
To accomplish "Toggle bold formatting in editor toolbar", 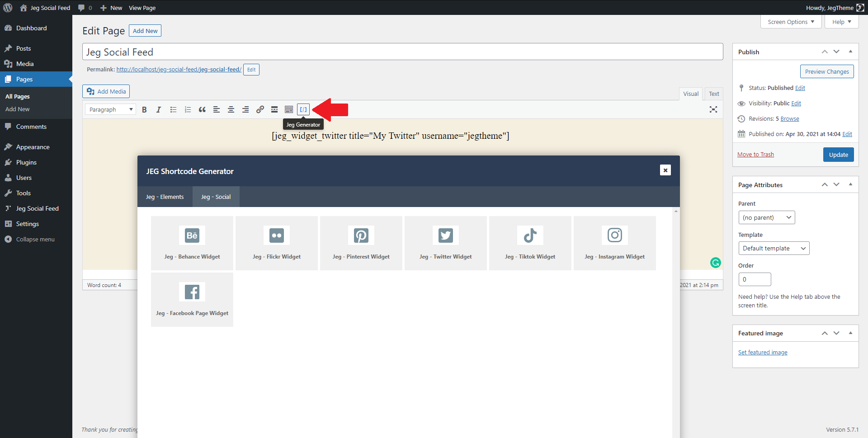I will click(144, 109).
